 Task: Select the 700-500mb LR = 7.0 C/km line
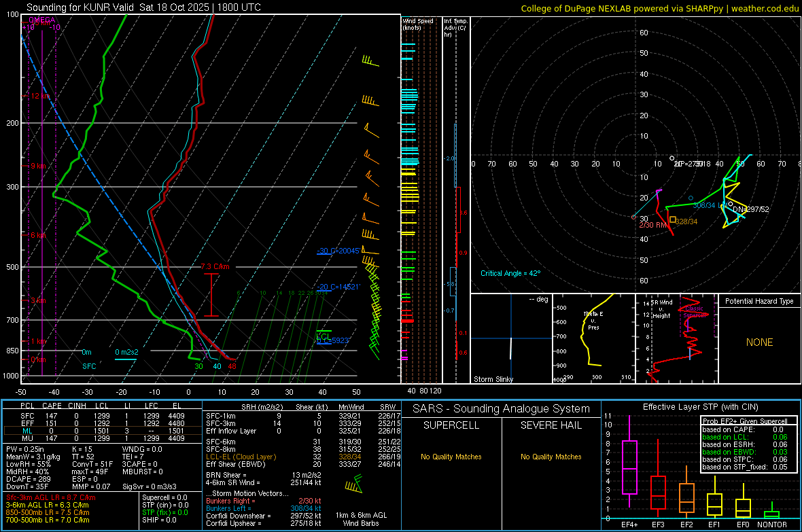click(x=48, y=520)
